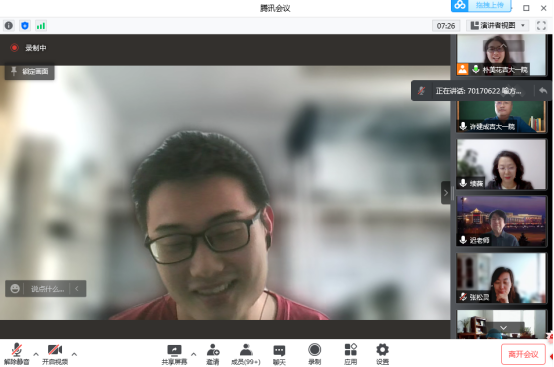554x367 pixels.
Task: Click the microphone icon on 迟老师 tile
Action: pos(463,240)
